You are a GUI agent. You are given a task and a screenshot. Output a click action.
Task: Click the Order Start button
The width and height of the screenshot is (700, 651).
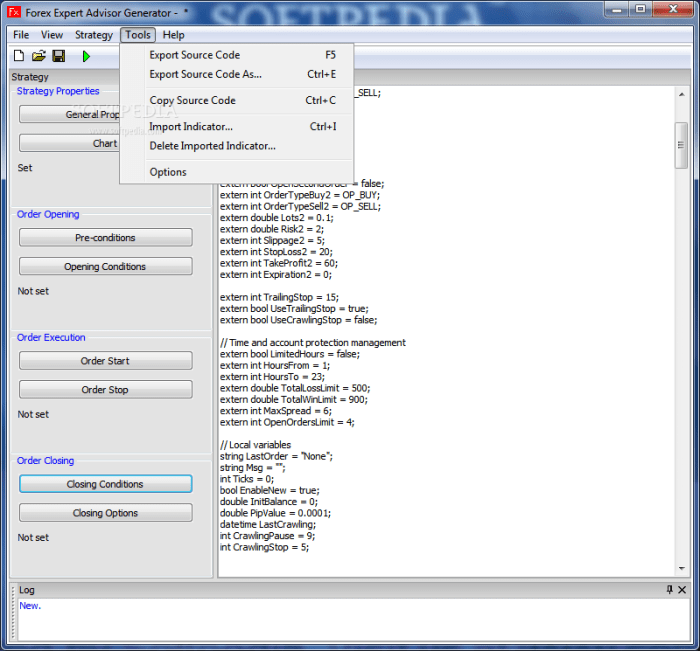[x=105, y=361]
